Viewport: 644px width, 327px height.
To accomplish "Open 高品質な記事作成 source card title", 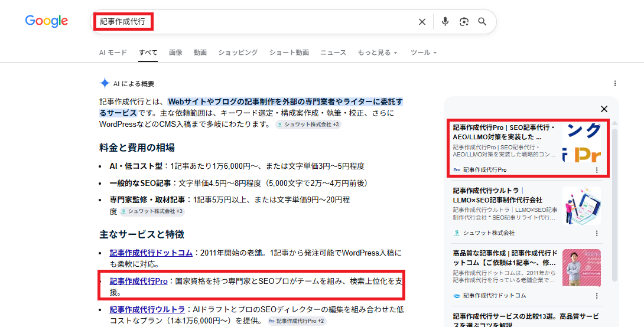I will point(505,258).
